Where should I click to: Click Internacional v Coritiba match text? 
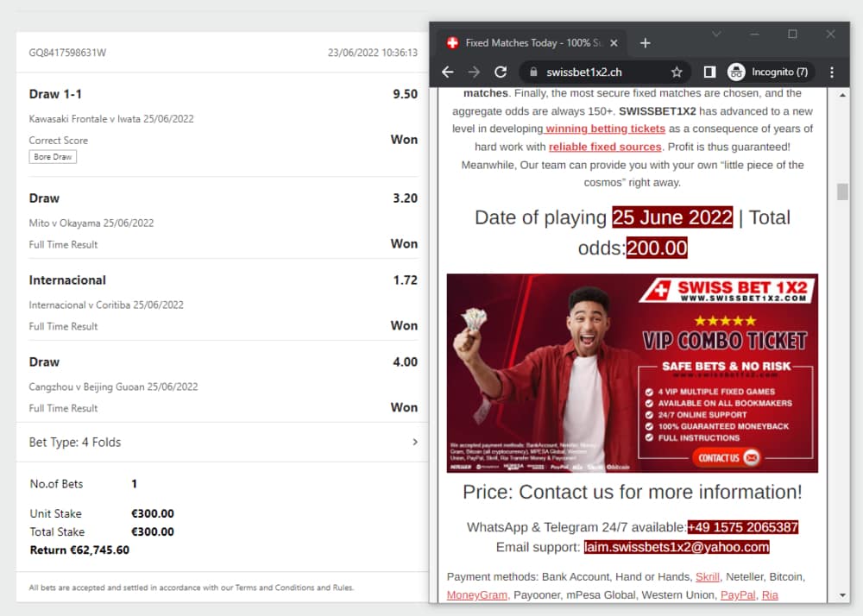pyautogui.click(x=106, y=305)
